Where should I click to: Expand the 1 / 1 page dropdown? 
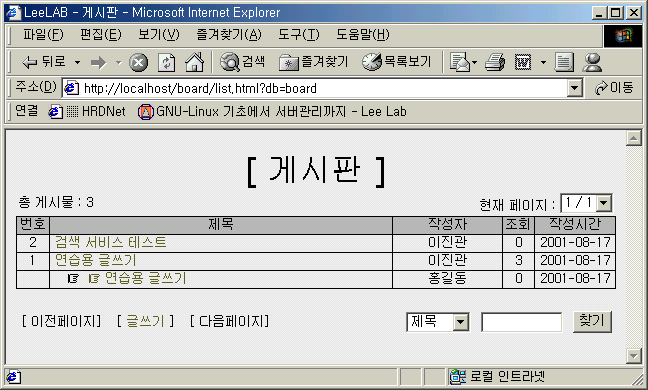[604, 203]
